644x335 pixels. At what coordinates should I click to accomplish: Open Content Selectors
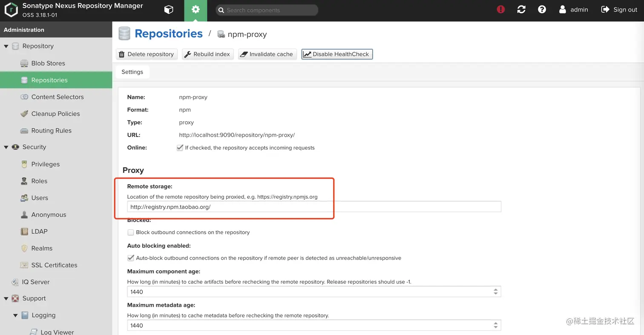57,97
